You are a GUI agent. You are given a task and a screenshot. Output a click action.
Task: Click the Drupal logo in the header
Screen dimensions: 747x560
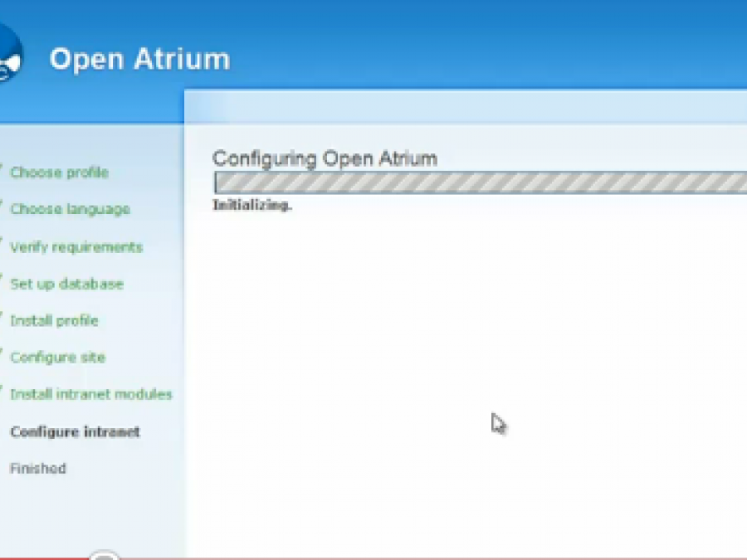(x=10, y=55)
